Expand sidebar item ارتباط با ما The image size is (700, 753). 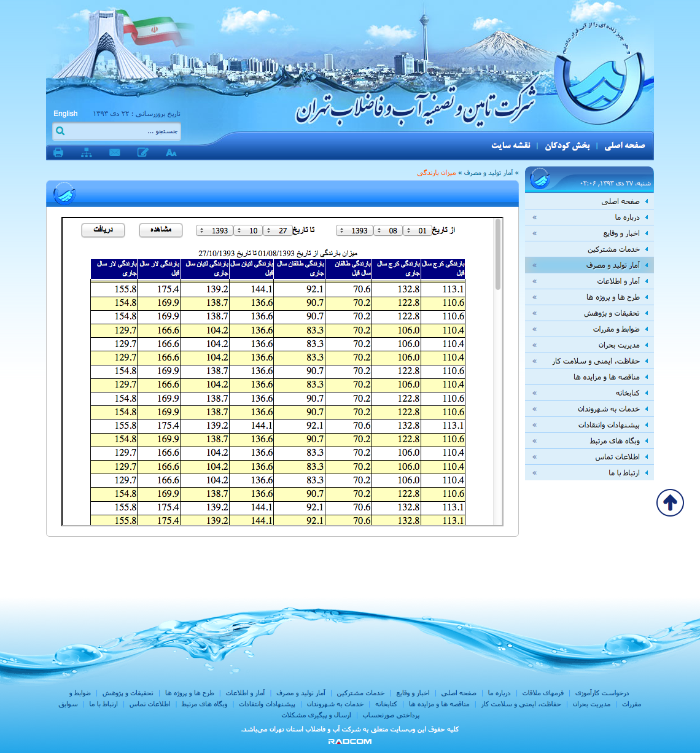coord(589,473)
